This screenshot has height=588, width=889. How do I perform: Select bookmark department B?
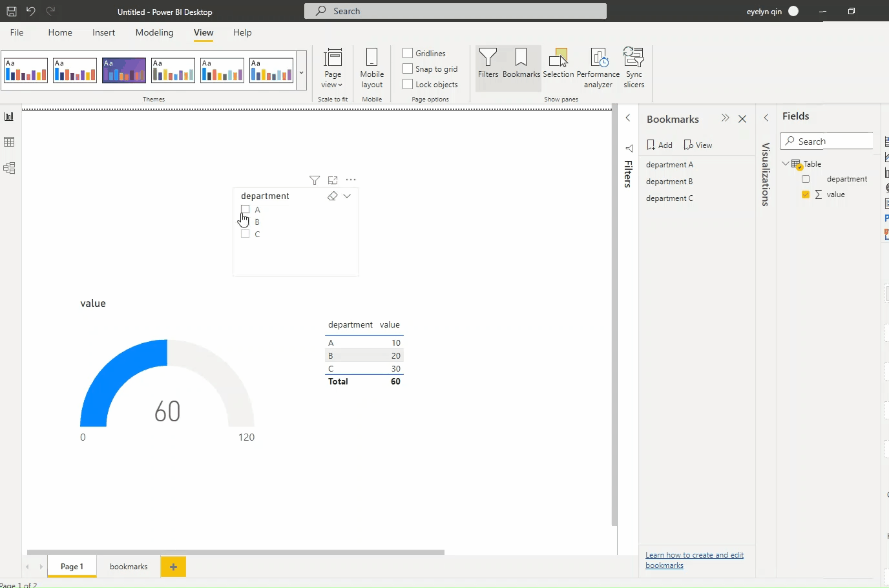click(x=669, y=182)
